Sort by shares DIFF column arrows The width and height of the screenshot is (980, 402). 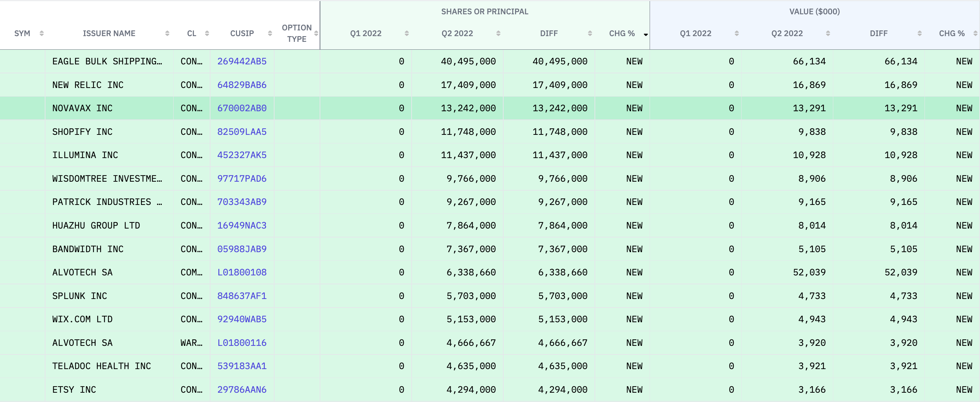click(590, 34)
